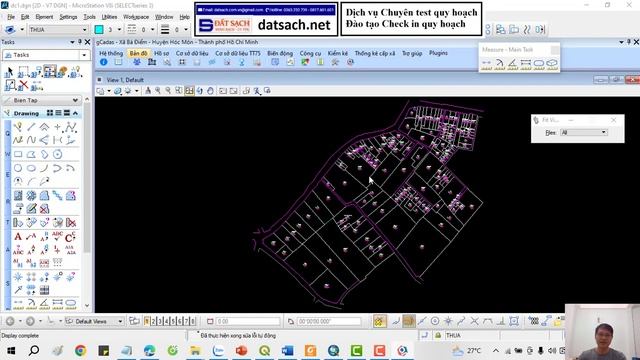Switch Drawing tasks to icon grid layout
The height and width of the screenshot is (360, 640).
(x=50, y=113)
